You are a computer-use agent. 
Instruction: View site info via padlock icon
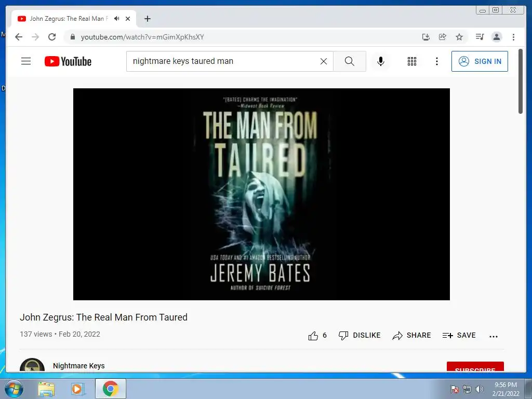[72, 37]
